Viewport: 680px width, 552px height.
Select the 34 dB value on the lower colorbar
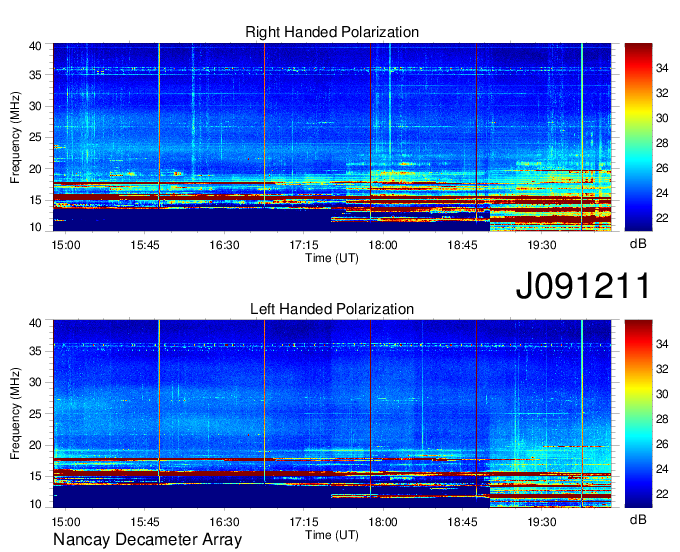pos(662,344)
